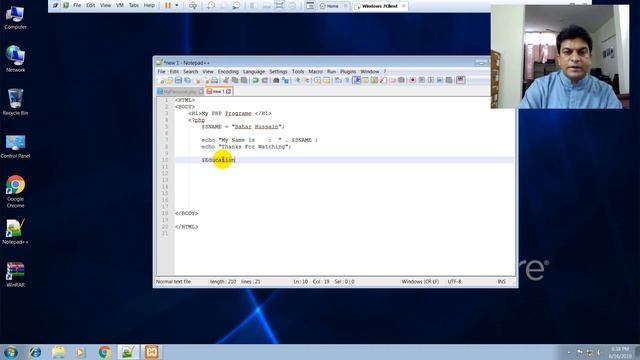Screen dimensions: 640x360
Task: Toggle Show All Characters icon
Action: tap(347, 80)
